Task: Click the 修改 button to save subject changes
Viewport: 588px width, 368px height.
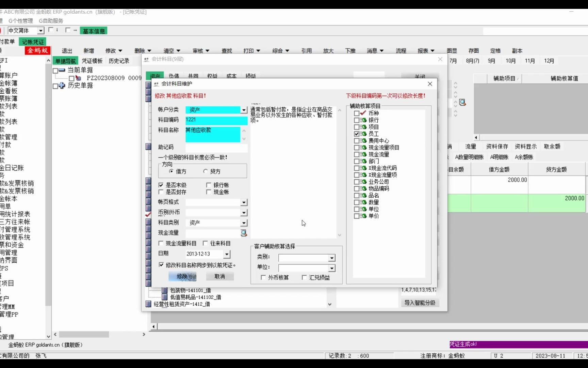Action: pyautogui.click(x=183, y=277)
